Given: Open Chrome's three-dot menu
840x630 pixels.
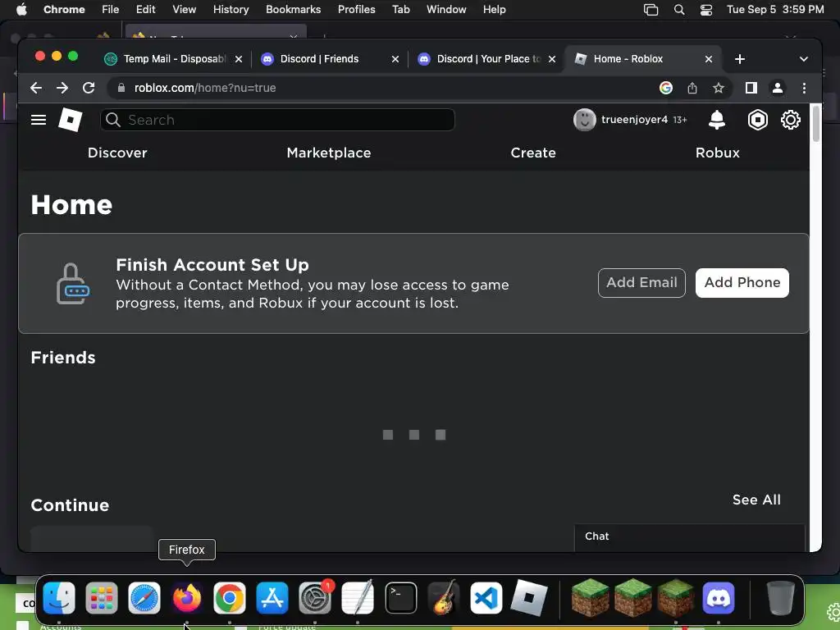Looking at the screenshot, I should (x=804, y=88).
